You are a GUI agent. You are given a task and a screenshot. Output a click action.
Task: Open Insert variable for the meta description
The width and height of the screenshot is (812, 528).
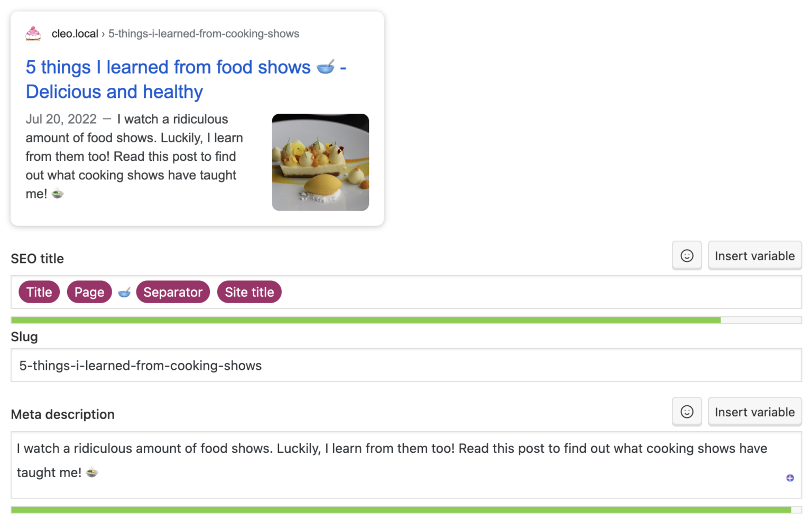(754, 412)
